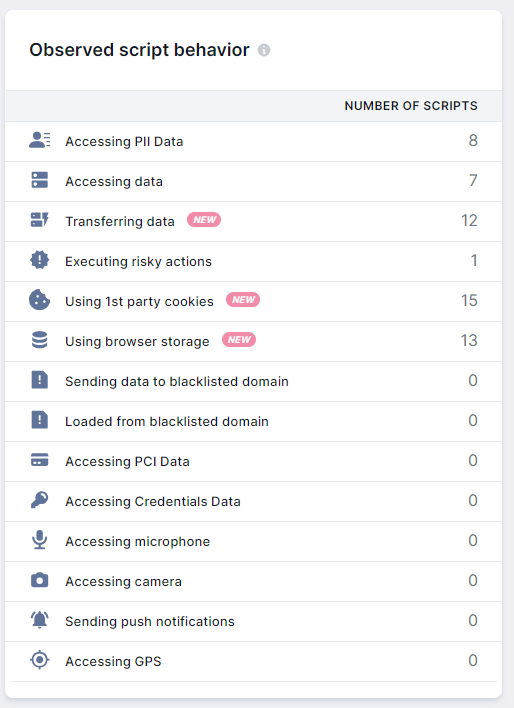Click the PCI Data credit card icon
The width and height of the screenshot is (514, 708).
(40, 460)
